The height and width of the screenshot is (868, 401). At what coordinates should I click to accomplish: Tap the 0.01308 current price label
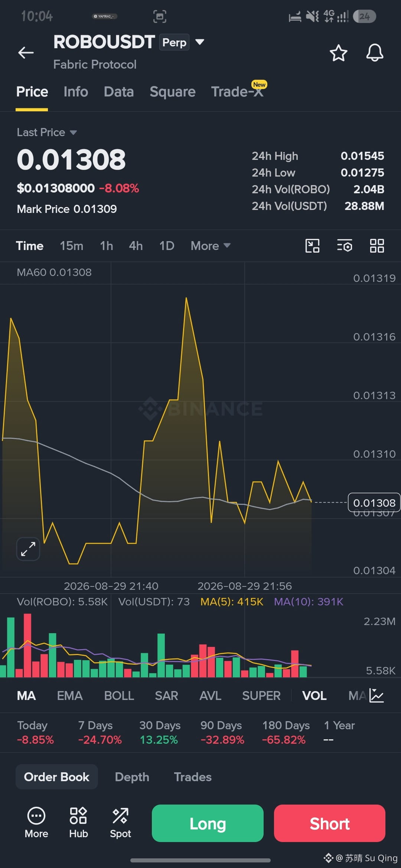click(374, 503)
